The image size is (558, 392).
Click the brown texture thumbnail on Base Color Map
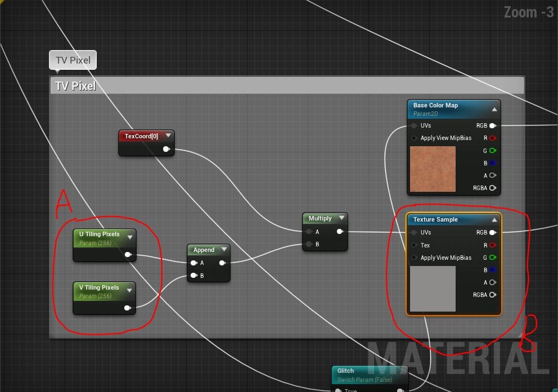[433, 168]
